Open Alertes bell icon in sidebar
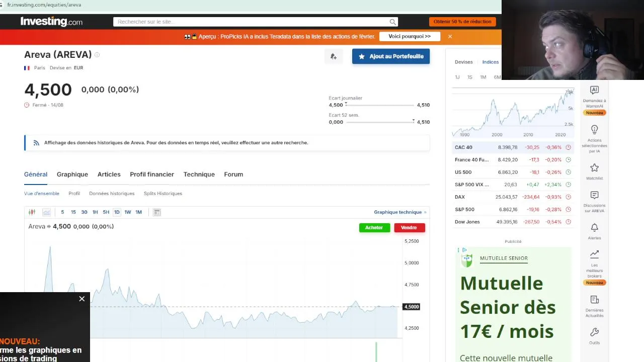Image resolution: width=644 pixels, height=362 pixels. [594, 227]
